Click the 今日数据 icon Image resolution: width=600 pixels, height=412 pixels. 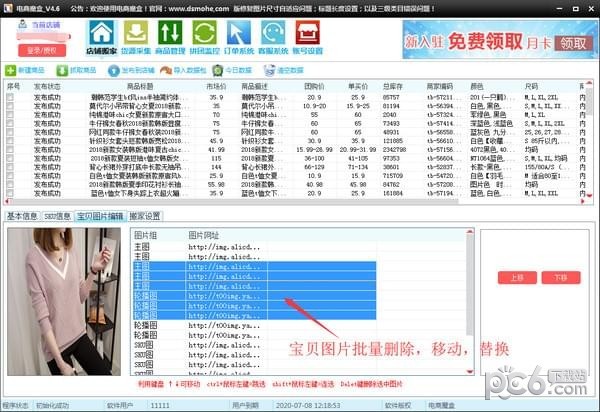coord(218,70)
